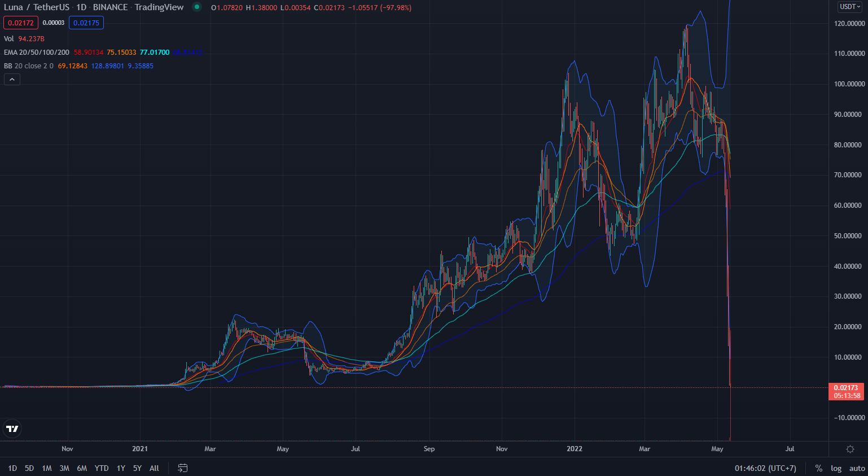The width and height of the screenshot is (868, 476).
Task: Open the go-to-date calendar icon
Action: 182,468
